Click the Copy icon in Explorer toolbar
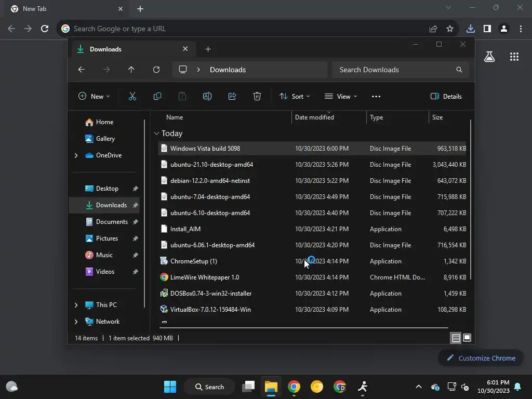 pyautogui.click(x=157, y=96)
